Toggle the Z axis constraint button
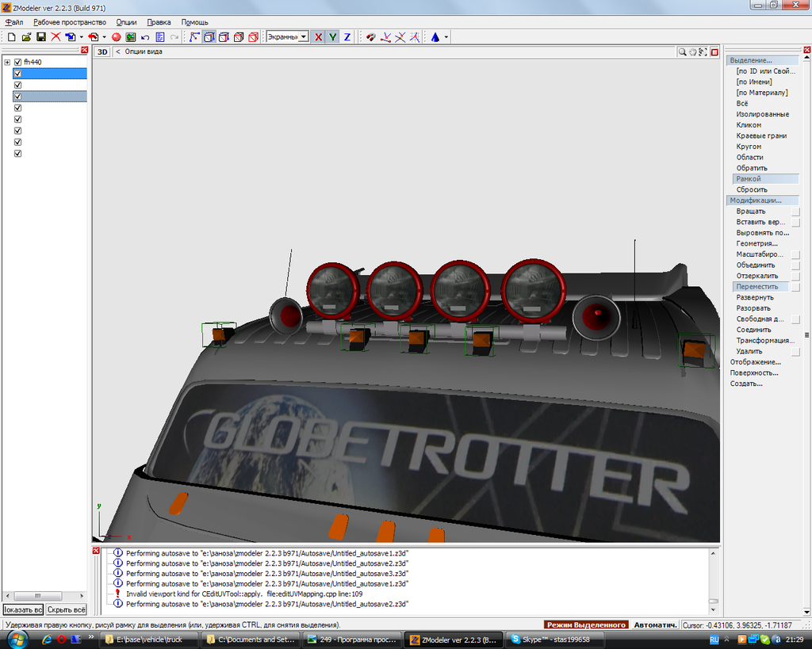Image resolution: width=812 pixels, height=649 pixels. click(x=347, y=37)
